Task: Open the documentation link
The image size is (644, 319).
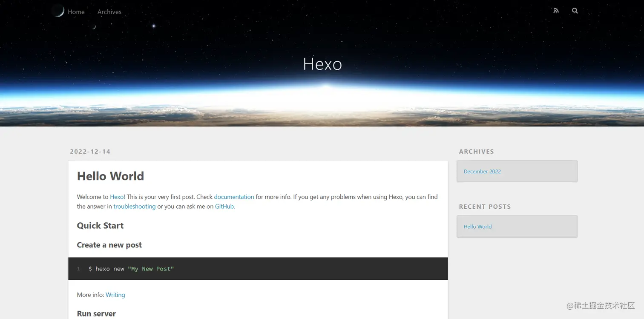Action: point(234,197)
